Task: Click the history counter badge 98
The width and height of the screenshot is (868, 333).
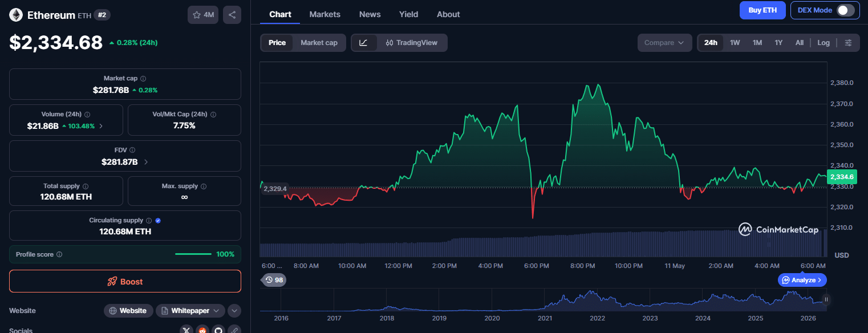Action: pos(274,280)
